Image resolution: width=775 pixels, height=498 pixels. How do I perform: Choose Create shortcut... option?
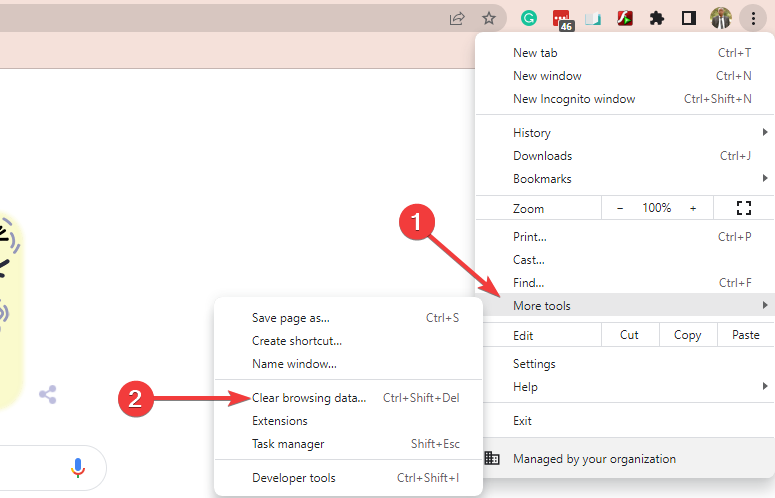348,341
